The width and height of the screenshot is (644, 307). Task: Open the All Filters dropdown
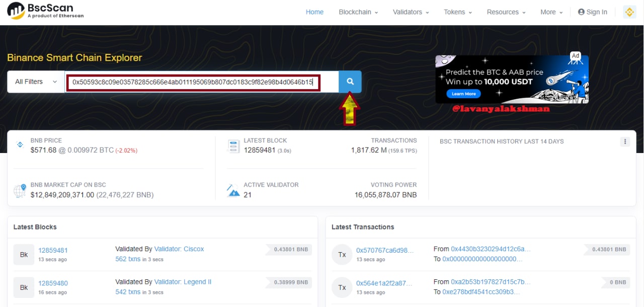(36, 82)
